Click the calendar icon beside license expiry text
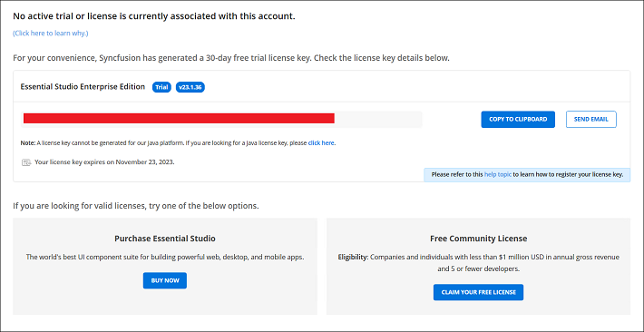This screenshot has height=332, width=644. [x=26, y=162]
